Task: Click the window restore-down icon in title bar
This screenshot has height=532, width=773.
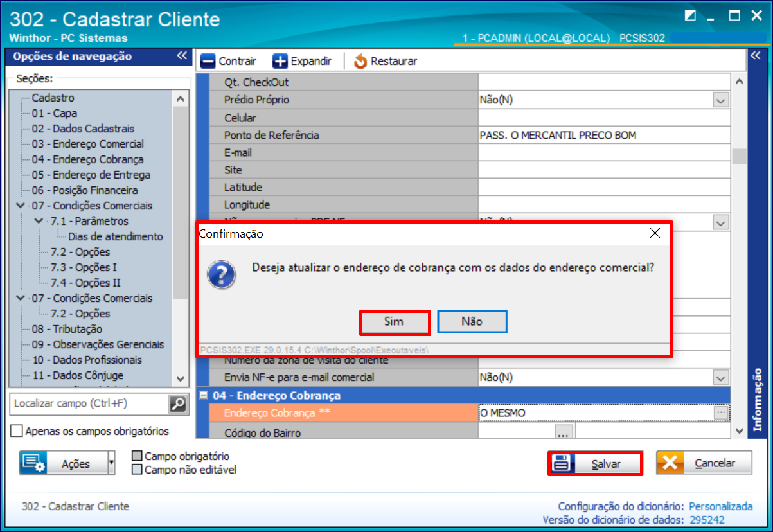Action: coord(691,16)
